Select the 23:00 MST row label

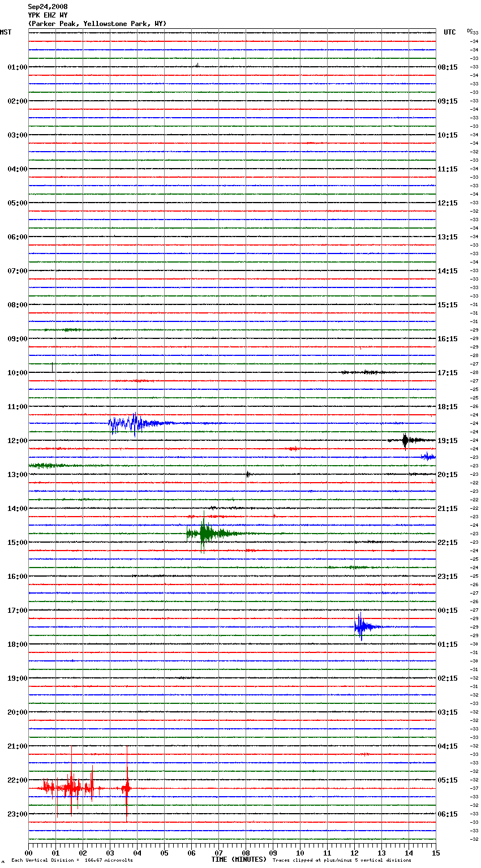point(18,814)
